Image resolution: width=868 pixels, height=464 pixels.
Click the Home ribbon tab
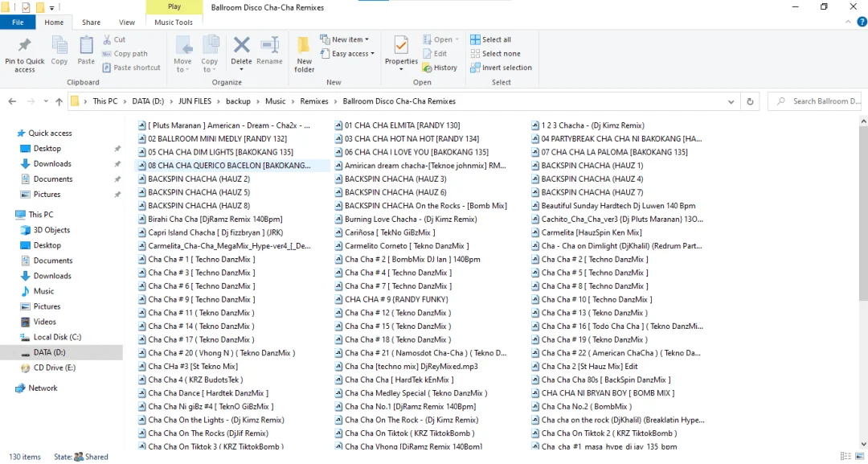click(55, 23)
